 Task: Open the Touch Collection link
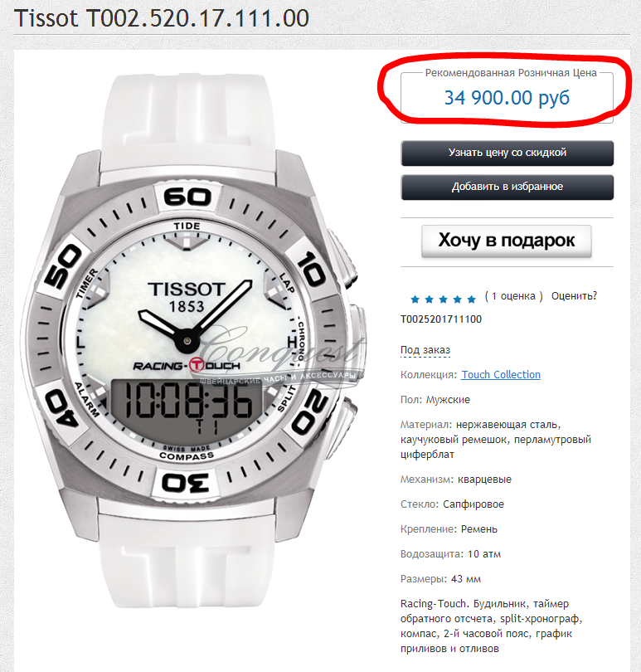pos(501,374)
